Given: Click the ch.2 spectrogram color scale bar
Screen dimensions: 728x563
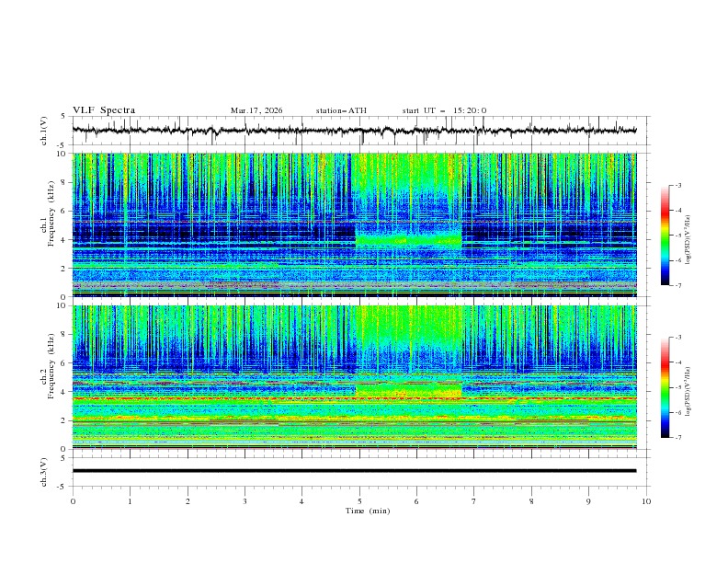Looking at the screenshot, I should pos(665,387).
